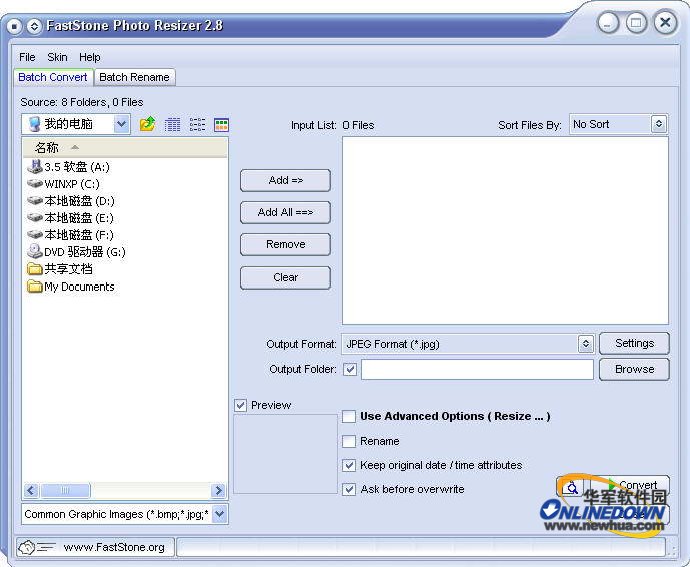Viewport: 690px width, 567px height.
Task: Click the horizontal scrollbar thumb in folder list
Action: click(x=65, y=490)
